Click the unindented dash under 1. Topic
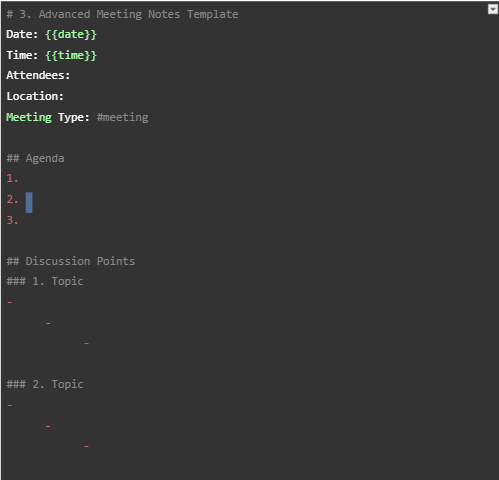Viewport: 499px width, 480px height. pos(10,302)
